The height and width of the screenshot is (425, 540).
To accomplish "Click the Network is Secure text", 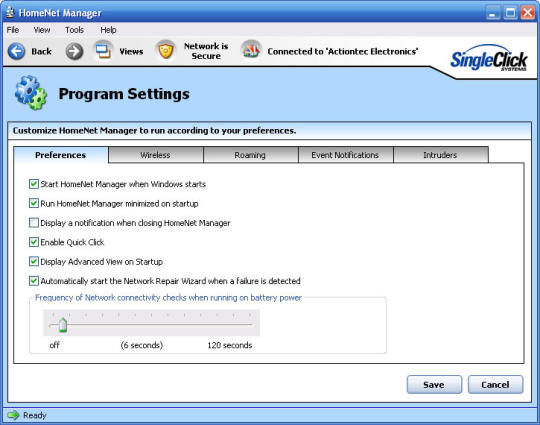I will (206, 51).
